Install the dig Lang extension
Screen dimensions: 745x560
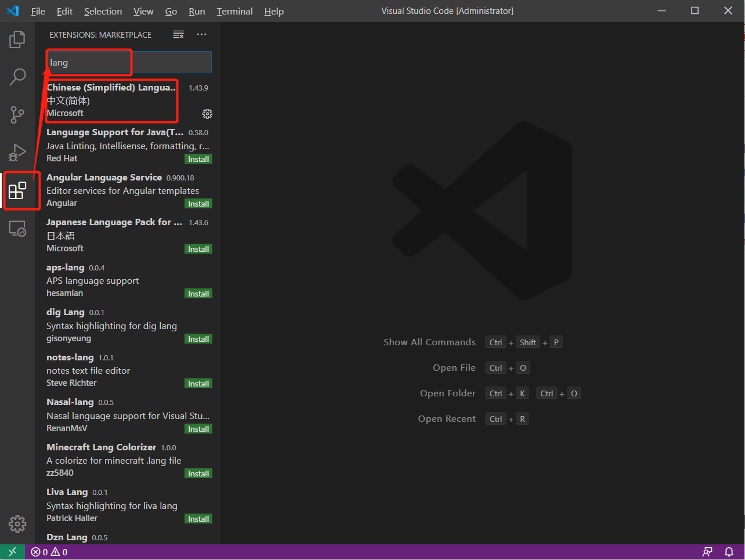pos(198,339)
